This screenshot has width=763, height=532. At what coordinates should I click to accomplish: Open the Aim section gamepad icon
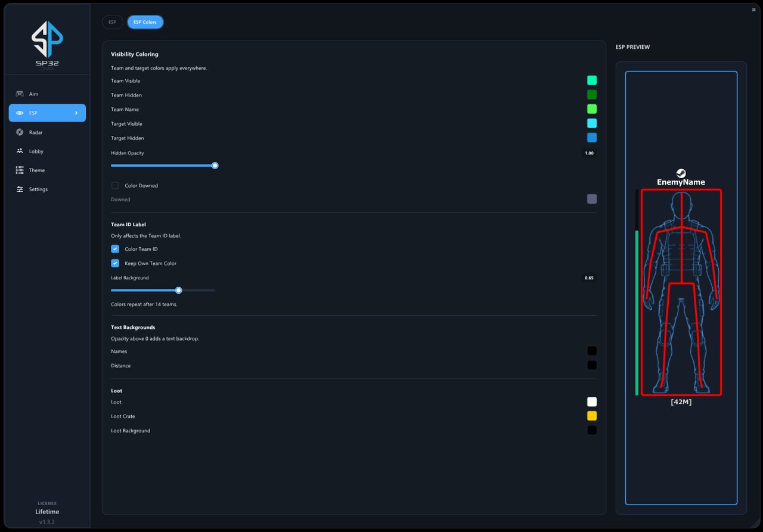pos(20,94)
